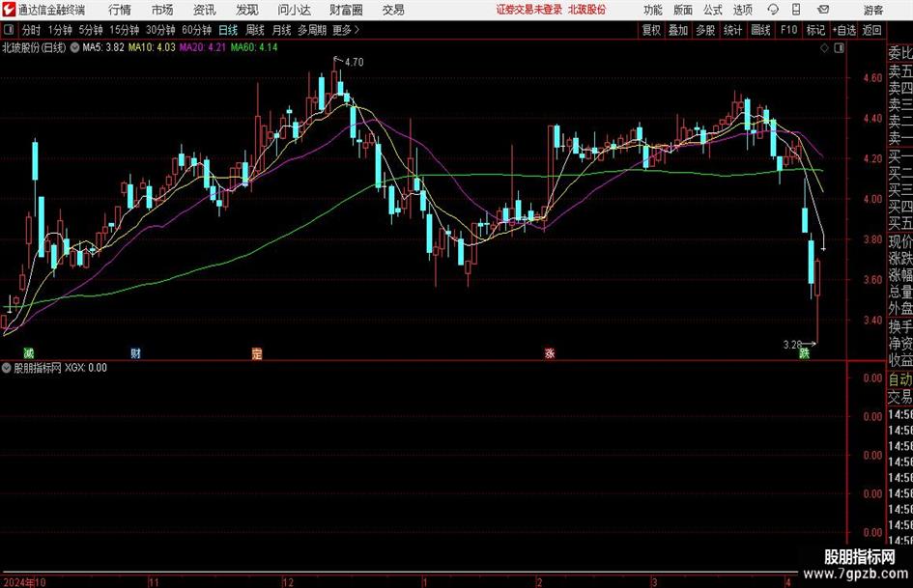
Task: Click the 3.28 low price label
Action: (x=792, y=345)
